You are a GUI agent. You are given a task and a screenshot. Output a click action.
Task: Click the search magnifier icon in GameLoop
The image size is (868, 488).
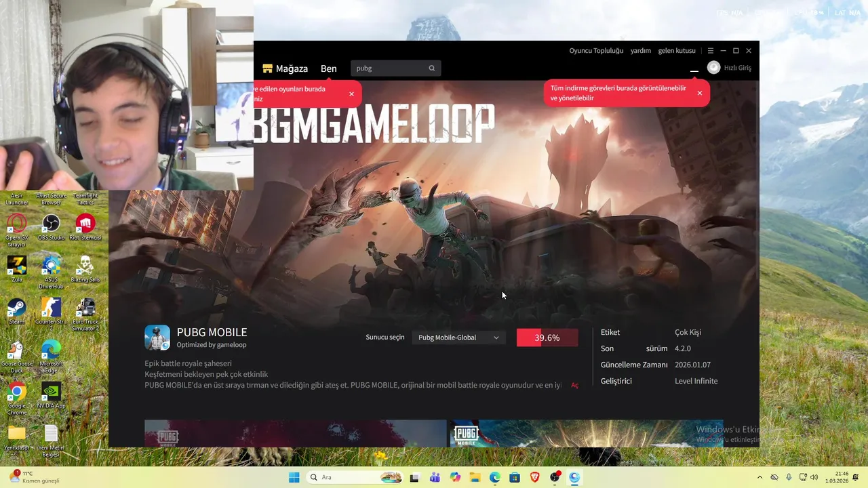tap(432, 68)
